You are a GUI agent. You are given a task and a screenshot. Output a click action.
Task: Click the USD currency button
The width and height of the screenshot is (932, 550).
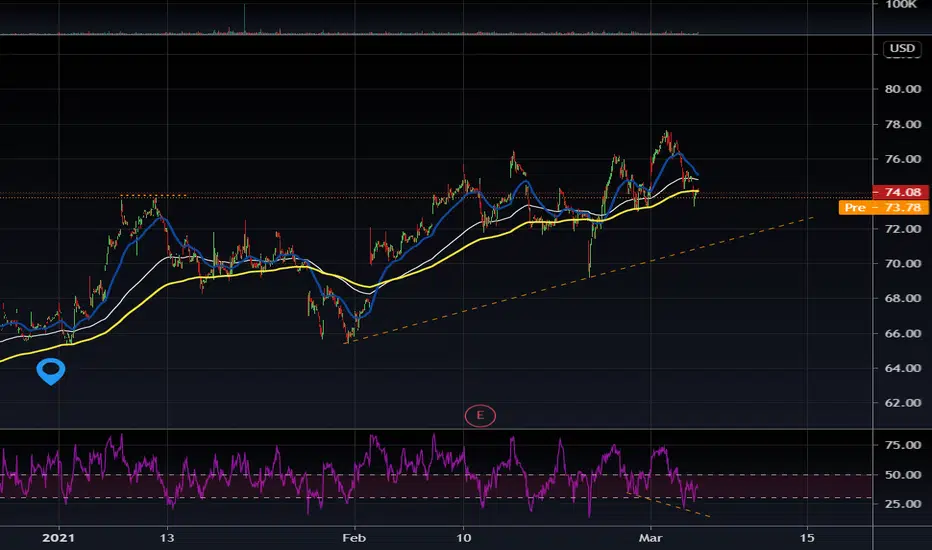[x=902, y=49]
